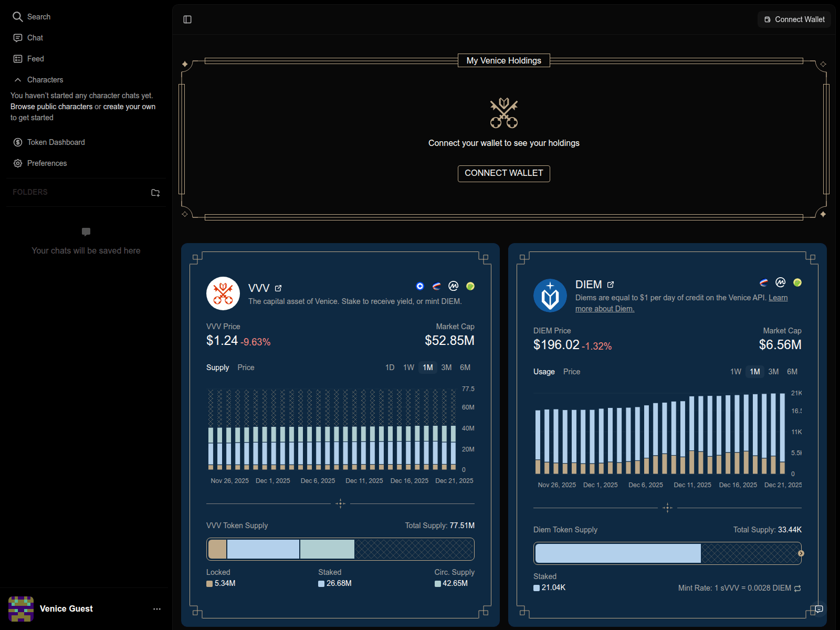Click the Token Dashboard dollar icon
Screen dimensions: 840x630
[x=18, y=142]
